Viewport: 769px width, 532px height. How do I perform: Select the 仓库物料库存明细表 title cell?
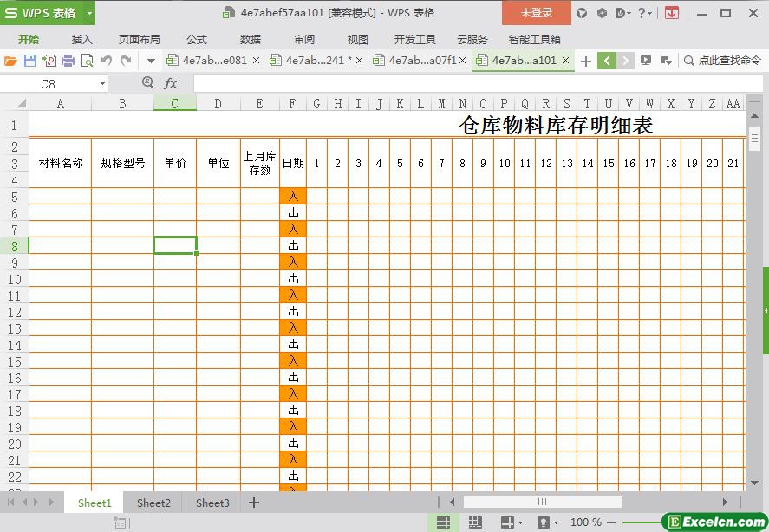tap(556, 125)
